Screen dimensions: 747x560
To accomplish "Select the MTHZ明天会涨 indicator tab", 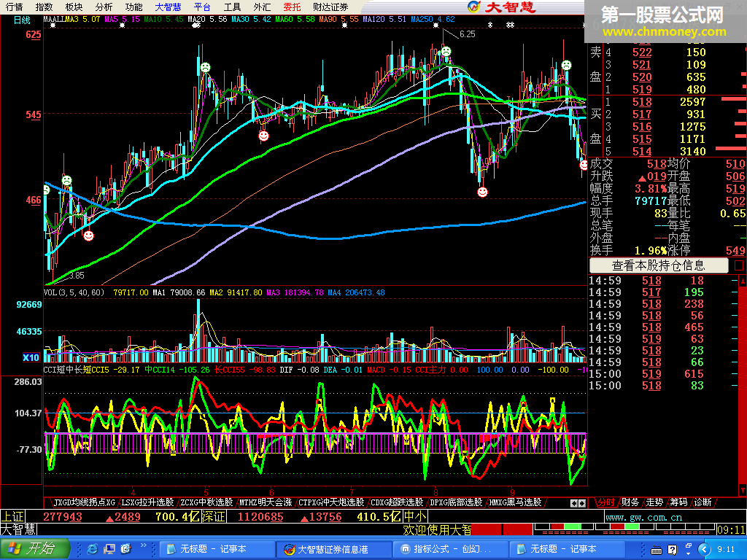I will [266, 502].
